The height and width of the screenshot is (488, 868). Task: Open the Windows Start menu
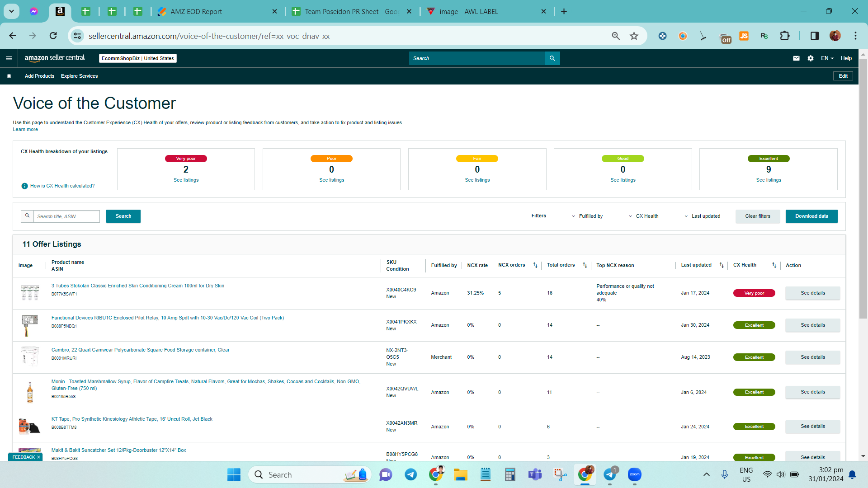[234, 474]
